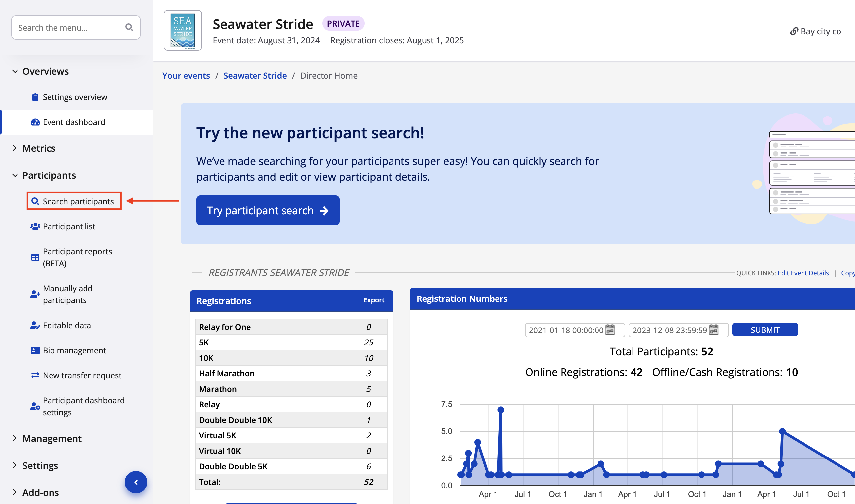Click the search magnifier icon in menu search
Viewport: 855px width, 504px height.
click(129, 27)
